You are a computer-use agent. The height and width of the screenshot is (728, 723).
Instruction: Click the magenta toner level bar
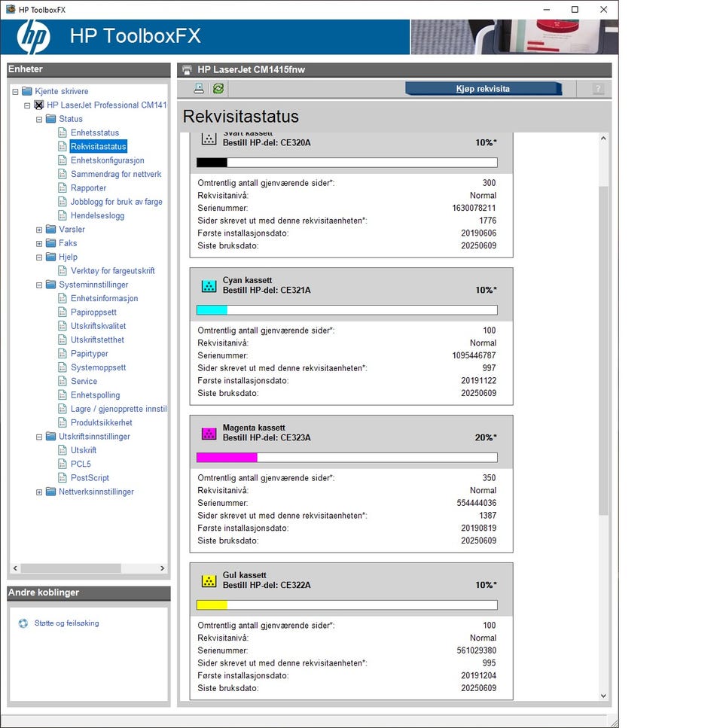click(347, 457)
